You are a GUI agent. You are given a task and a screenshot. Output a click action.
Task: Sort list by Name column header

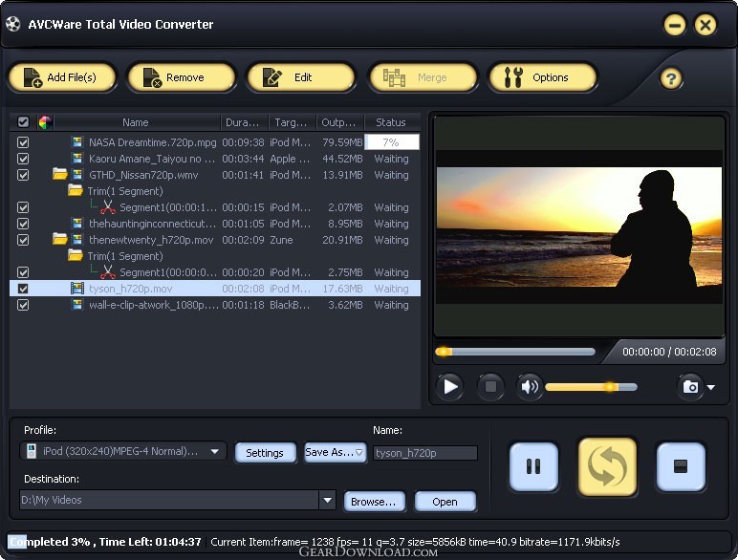[136, 122]
